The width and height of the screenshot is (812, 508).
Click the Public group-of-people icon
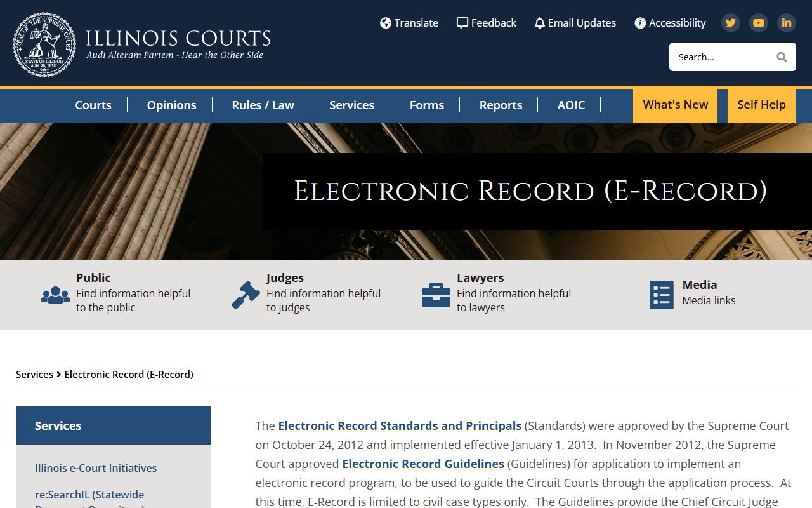(55, 295)
